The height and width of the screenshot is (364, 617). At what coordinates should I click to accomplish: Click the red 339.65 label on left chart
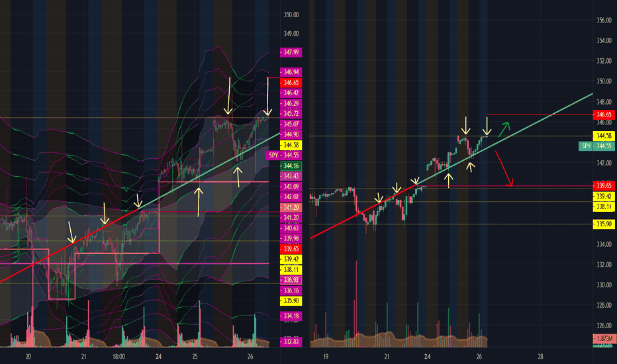tap(291, 249)
